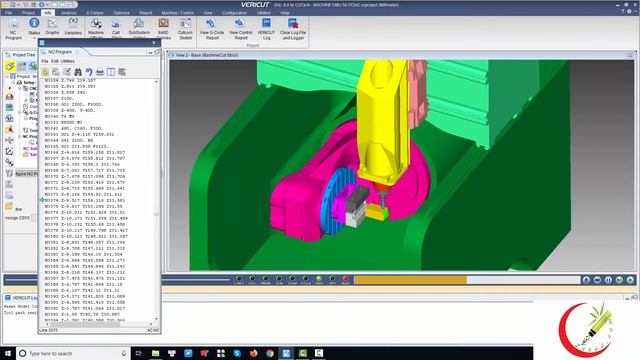Screen dimensions: 640x360
Task: Click the binoculars find icon in NC Program toolbar
Action: (78, 72)
